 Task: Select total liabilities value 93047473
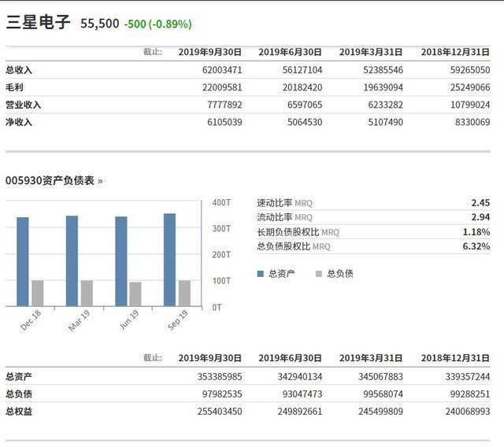click(302, 394)
